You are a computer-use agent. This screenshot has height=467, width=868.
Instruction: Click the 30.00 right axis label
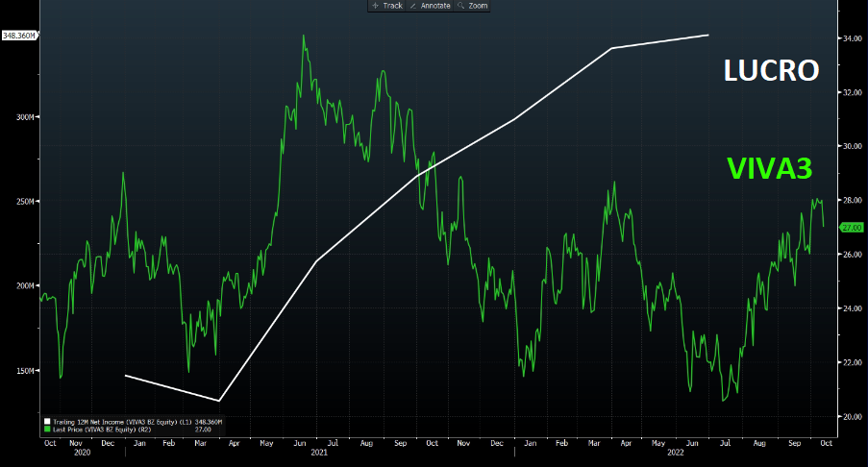point(852,146)
